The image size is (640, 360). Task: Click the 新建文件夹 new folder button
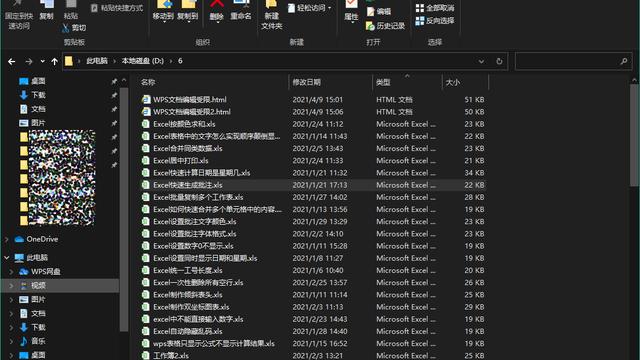pos(271,15)
